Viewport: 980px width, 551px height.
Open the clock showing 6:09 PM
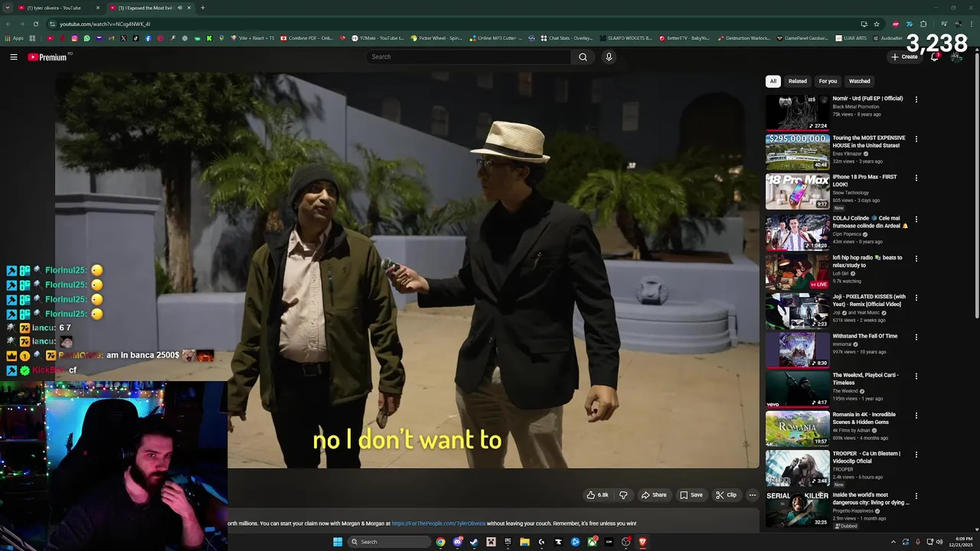pyautogui.click(x=961, y=542)
